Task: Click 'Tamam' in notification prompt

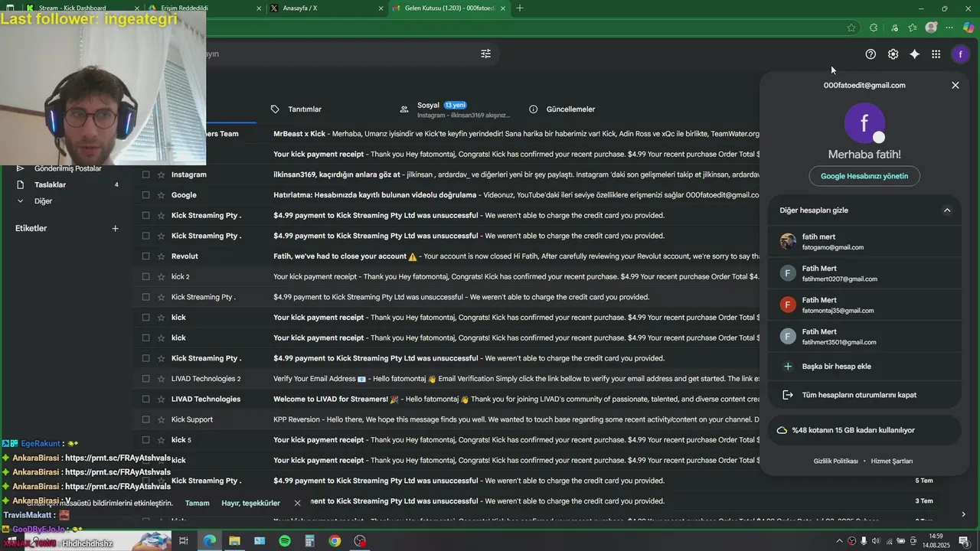Action: pyautogui.click(x=197, y=503)
